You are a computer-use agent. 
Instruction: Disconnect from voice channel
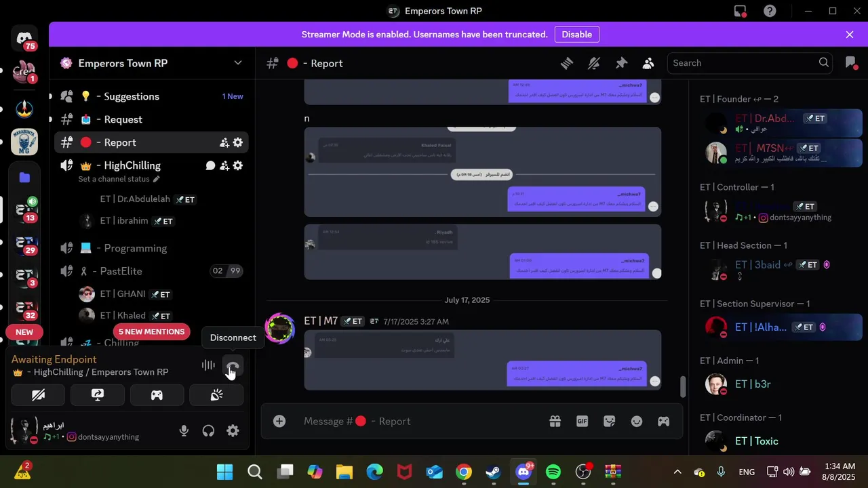click(x=233, y=367)
